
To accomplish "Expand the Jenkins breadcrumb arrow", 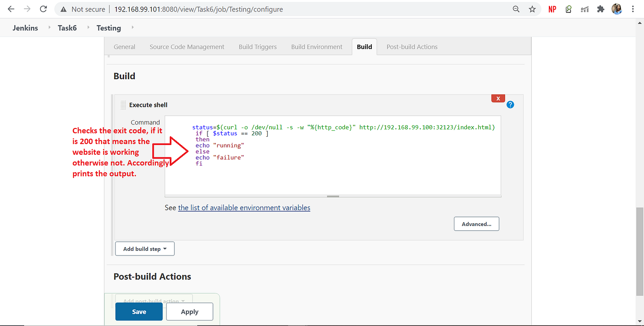I will [x=49, y=28].
